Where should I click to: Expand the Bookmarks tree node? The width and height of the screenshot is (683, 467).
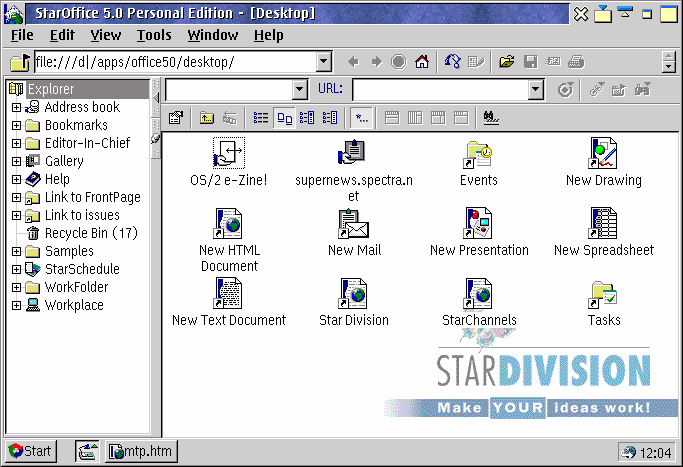point(16,125)
